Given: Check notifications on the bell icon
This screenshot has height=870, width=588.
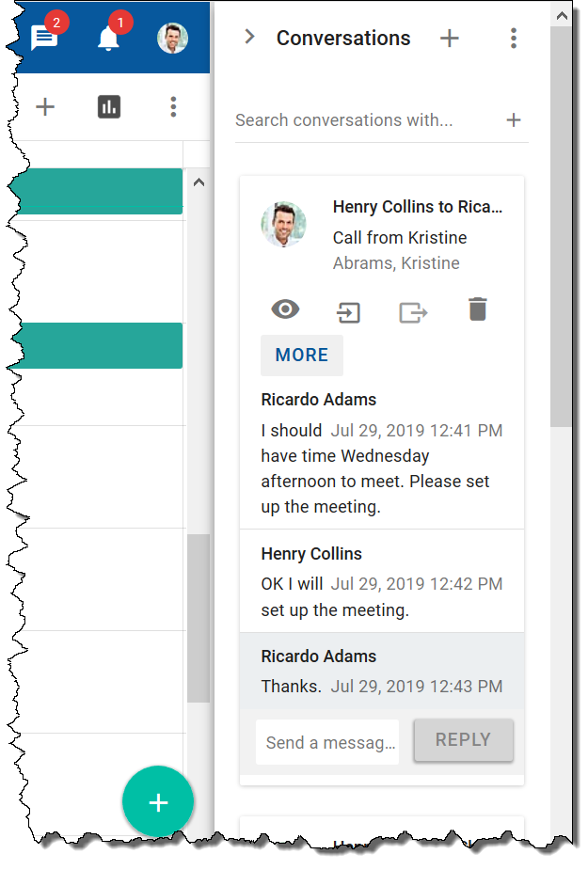Looking at the screenshot, I should 108,38.
